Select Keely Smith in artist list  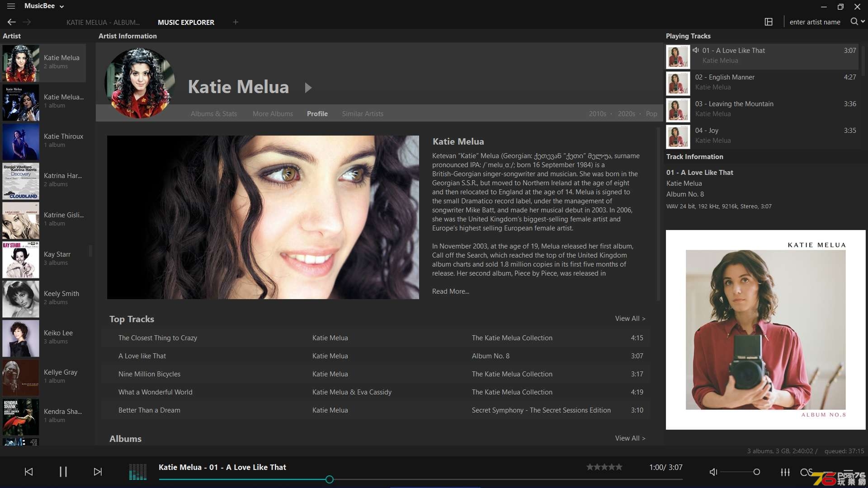(44, 299)
